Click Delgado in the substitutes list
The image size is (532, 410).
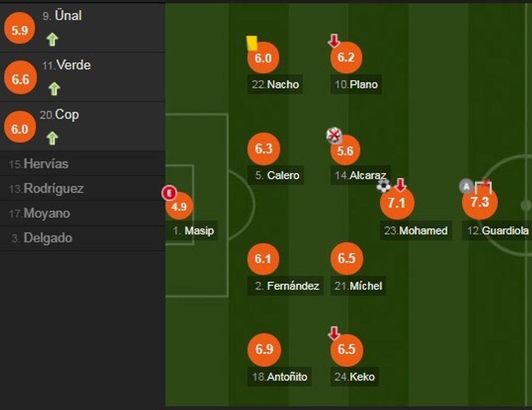coord(48,238)
